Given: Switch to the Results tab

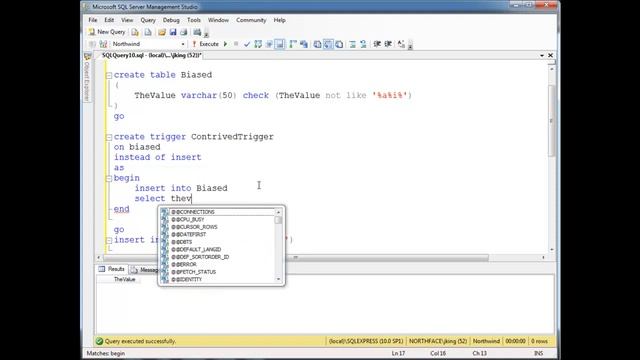Looking at the screenshot, I should [x=112, y=269].
